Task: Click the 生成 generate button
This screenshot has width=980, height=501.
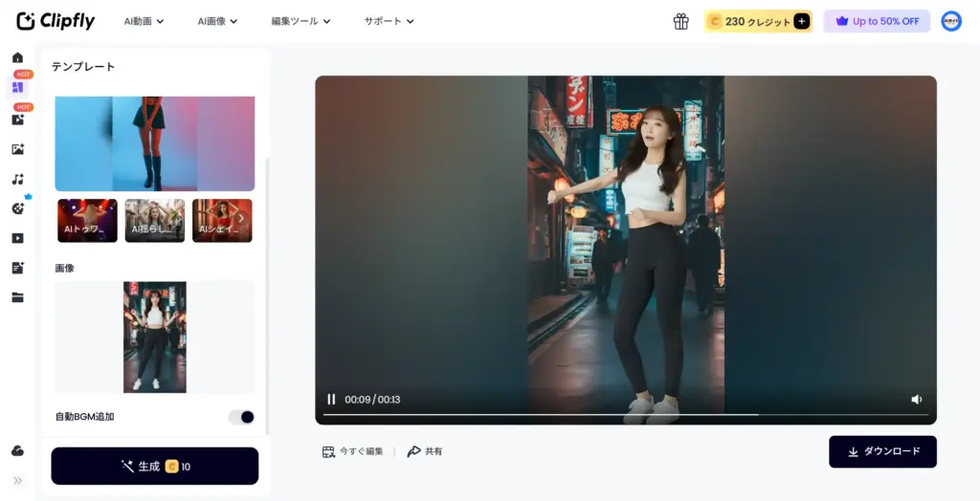Action: point(154,466)
